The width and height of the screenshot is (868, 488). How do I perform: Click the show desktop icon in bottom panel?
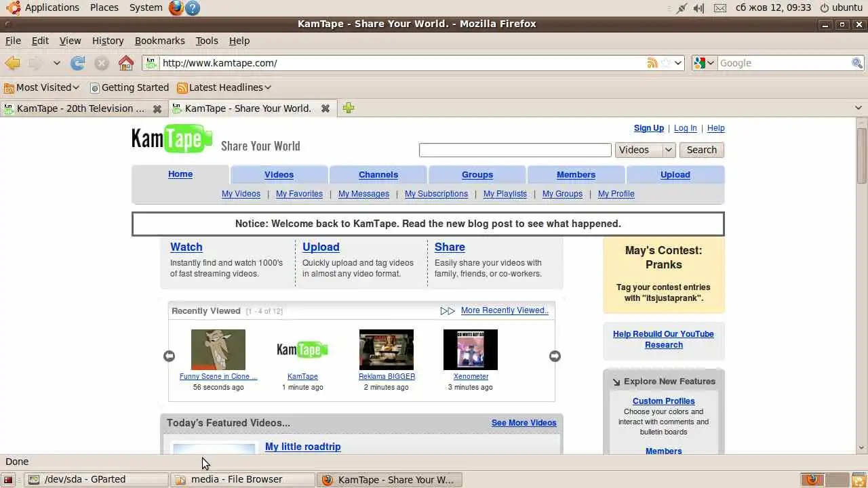click(8, 480)
